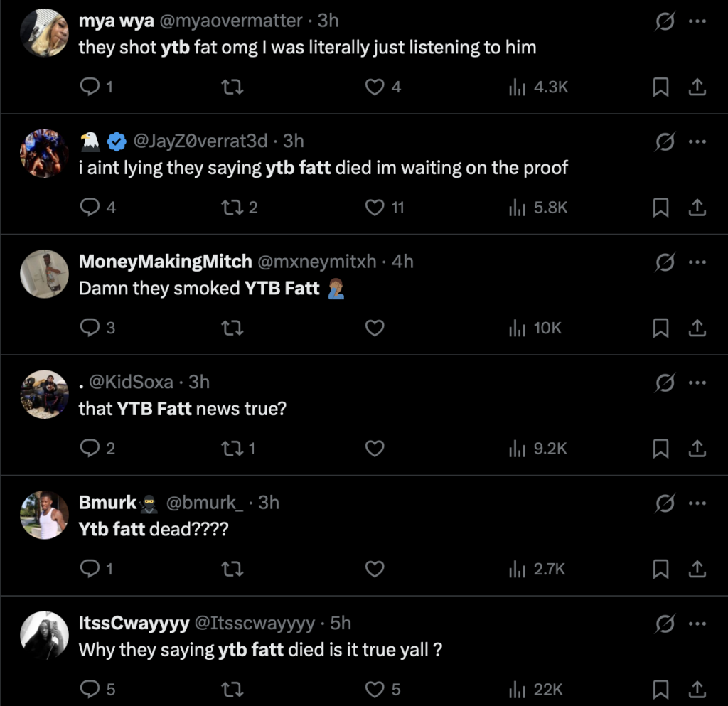
Task: Share Bmurk's tweet
Action: coord(697,569)
